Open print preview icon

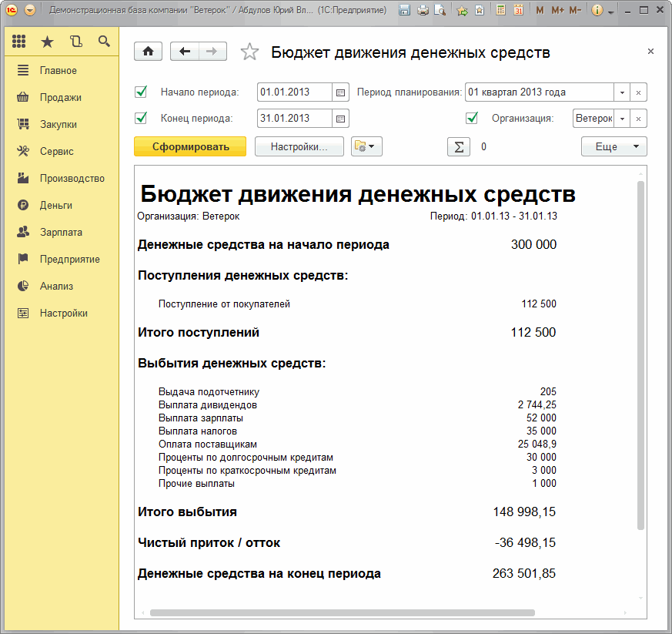pos(440,10)
